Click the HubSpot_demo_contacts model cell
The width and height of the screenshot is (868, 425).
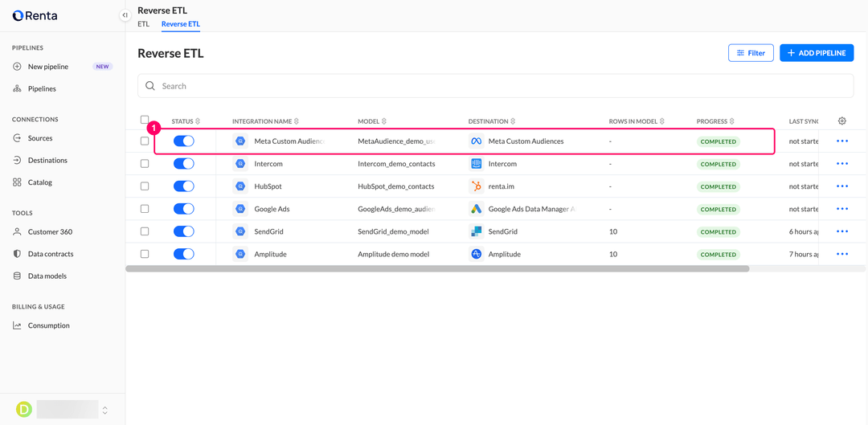point(395,186)
